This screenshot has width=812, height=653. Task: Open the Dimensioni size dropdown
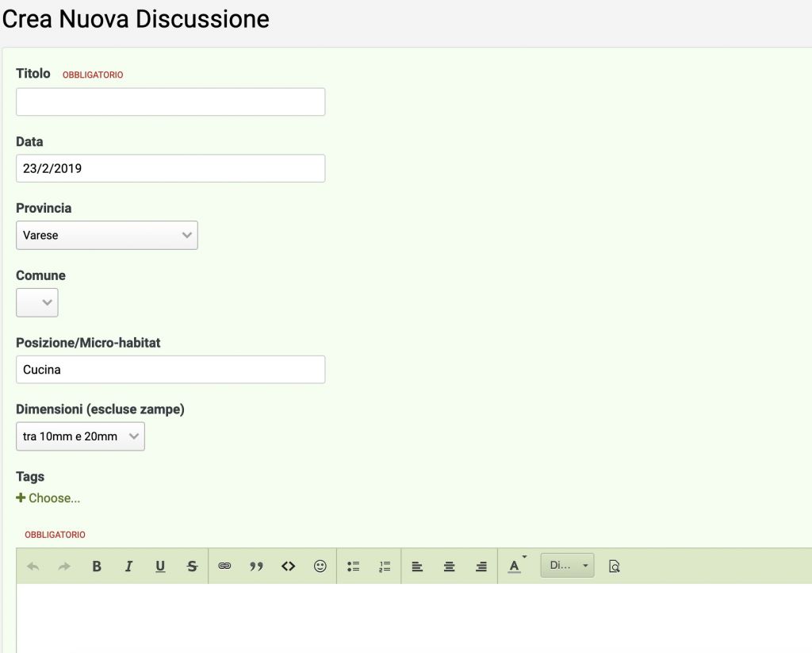click(x=80, y=436)
